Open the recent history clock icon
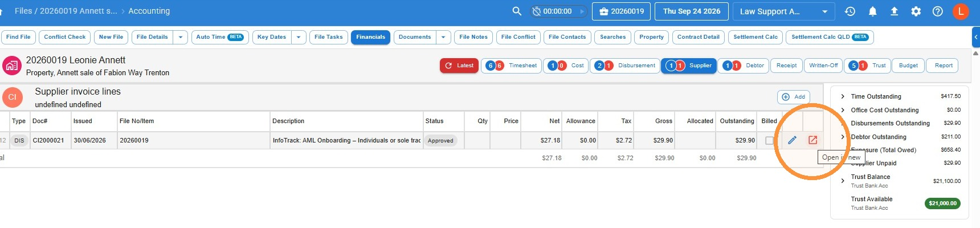Image resolution: width=980 pixels, height=228 pixels. tap(850, 11)
